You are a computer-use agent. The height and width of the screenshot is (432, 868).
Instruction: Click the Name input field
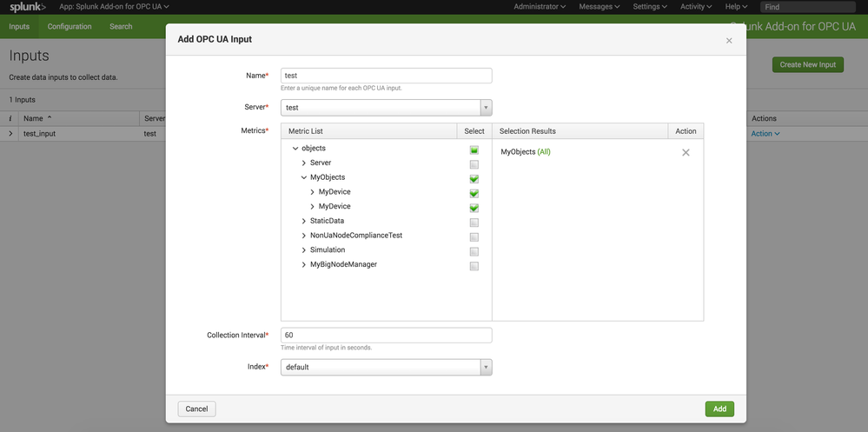click(387, 76)
